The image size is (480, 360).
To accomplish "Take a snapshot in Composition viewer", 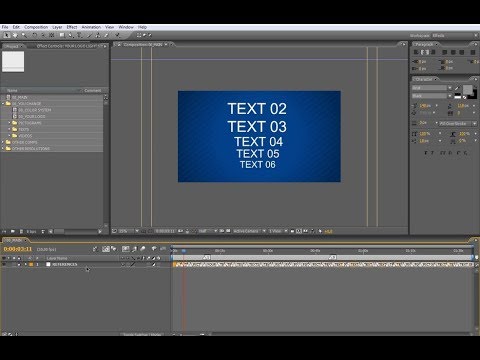I will [180, 231].
